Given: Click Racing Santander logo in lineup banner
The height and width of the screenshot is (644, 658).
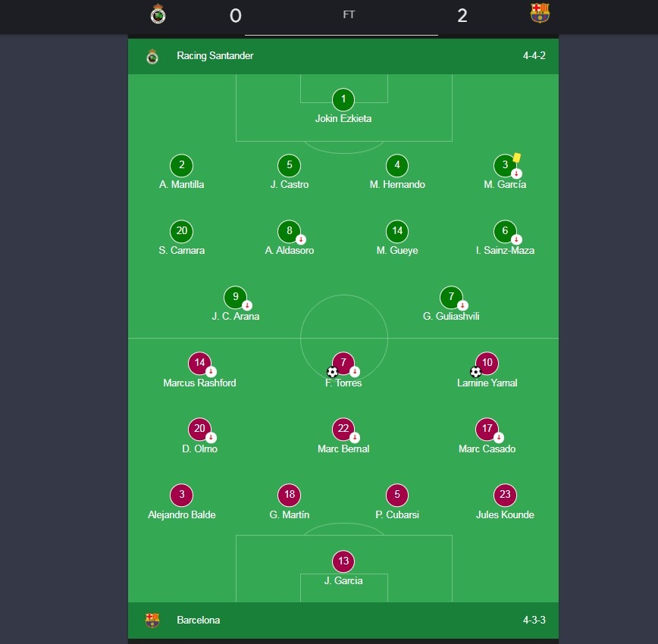Looking at the screenshot, I should [x=152, y=56].
